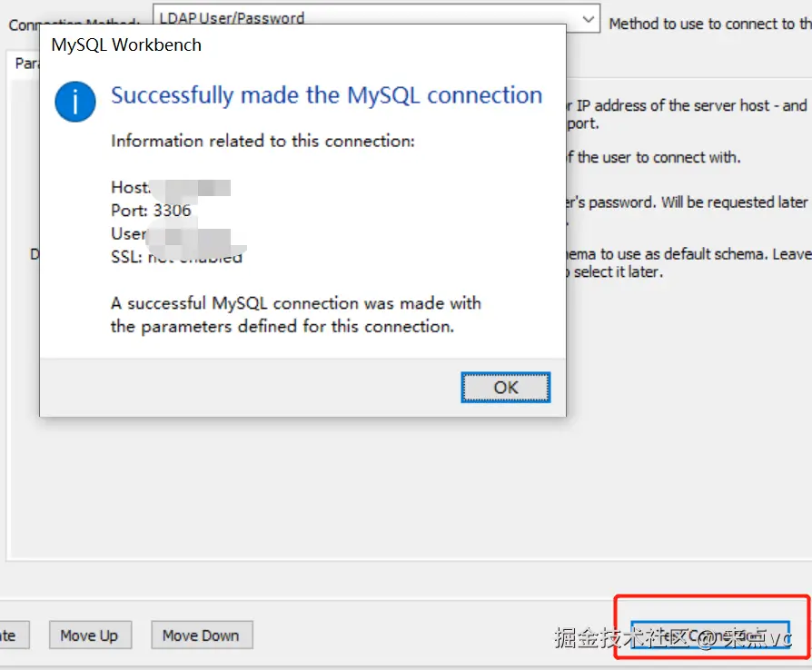The image size is (812, 670).
Task: Click 'Method to use to connect' description text
Action: (710, 24)
